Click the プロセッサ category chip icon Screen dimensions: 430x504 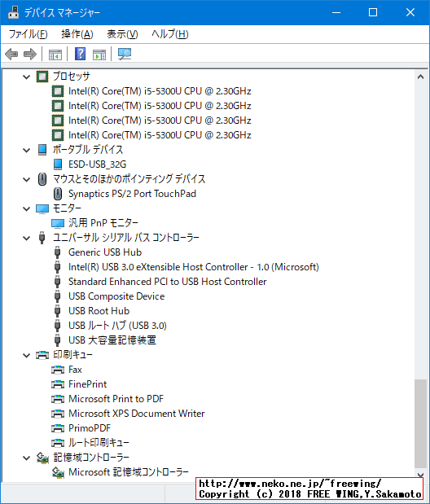click(42, 77)
